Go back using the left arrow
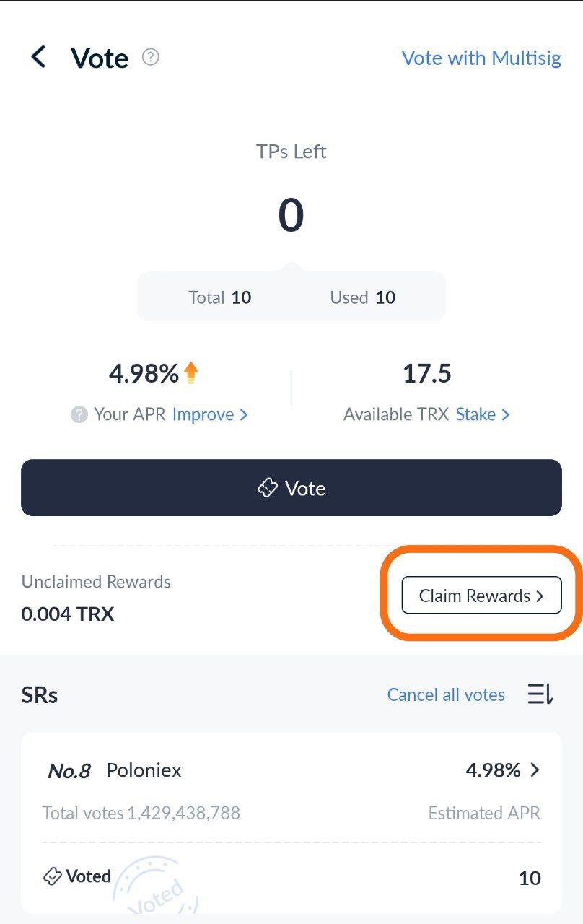 click(38, 57)
